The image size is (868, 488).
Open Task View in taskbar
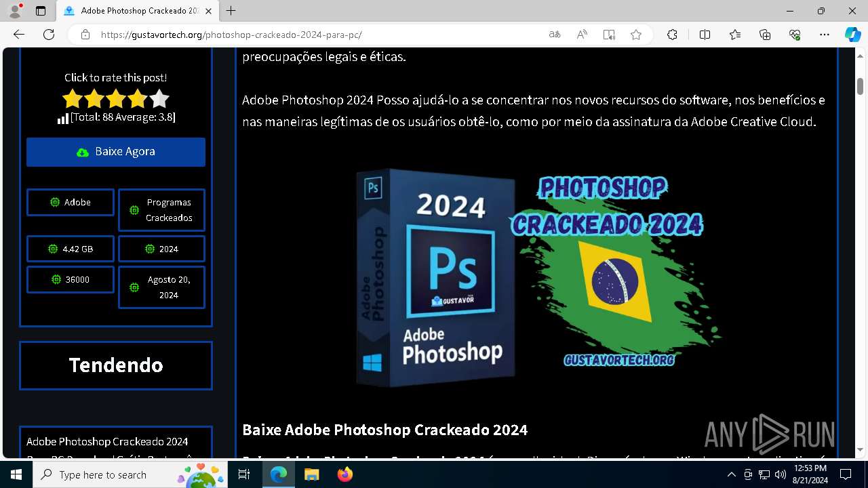point(244,475)
